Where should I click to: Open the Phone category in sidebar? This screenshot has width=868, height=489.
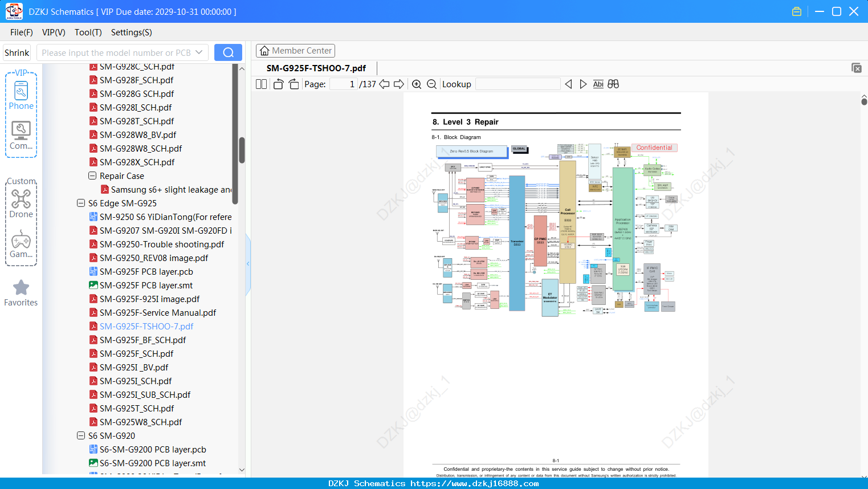coord(21,96)
